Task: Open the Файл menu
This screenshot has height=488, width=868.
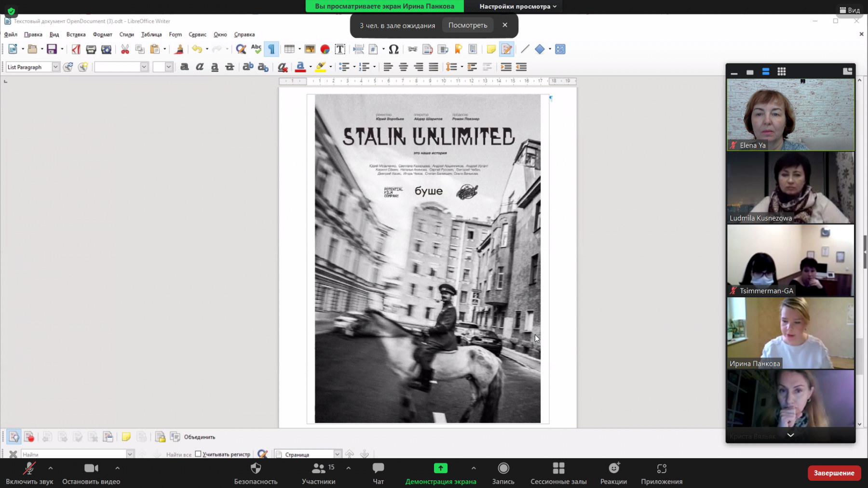Action: (11, 35)
